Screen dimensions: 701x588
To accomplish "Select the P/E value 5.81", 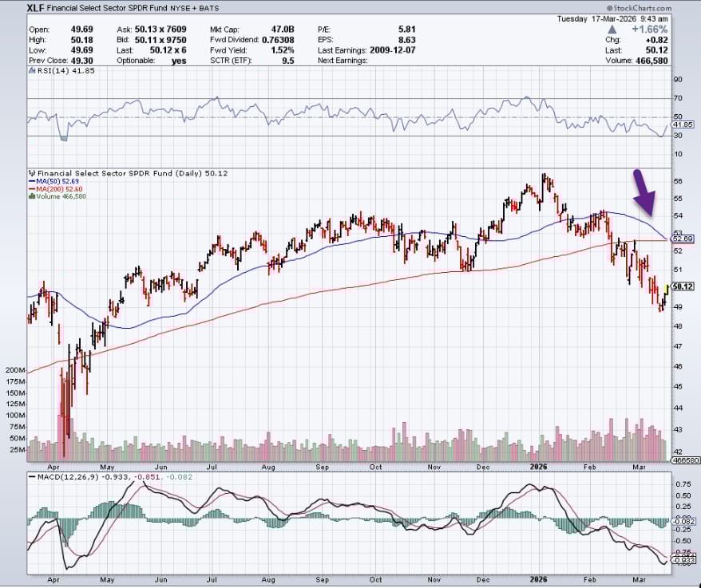I will click(407, 30).
